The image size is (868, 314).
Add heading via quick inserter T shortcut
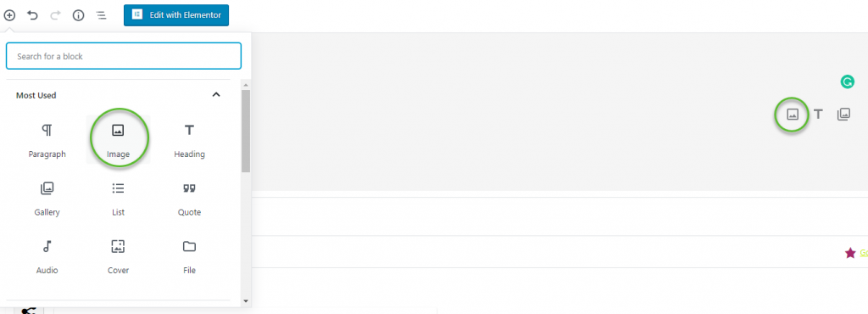818,115
